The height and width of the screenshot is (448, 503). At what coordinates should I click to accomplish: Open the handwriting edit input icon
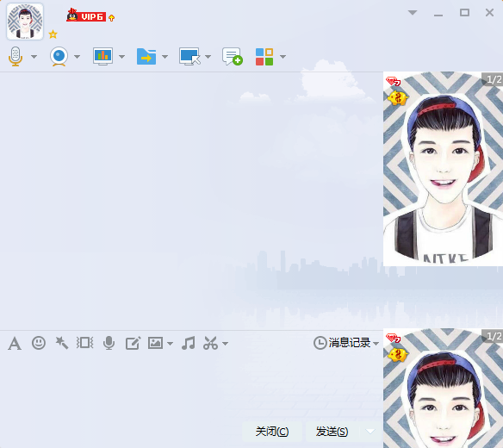pyautogui.click(x=133, y=343)
